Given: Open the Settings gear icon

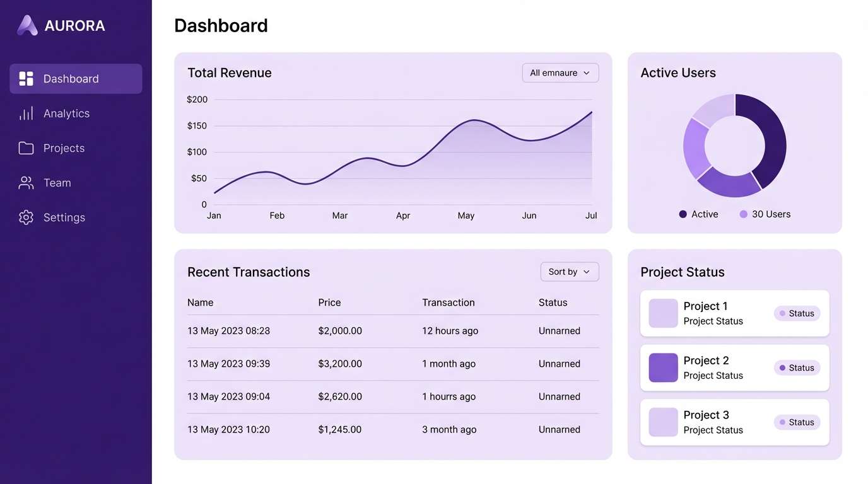Looking at the screenshot, I should pos(26,217).
